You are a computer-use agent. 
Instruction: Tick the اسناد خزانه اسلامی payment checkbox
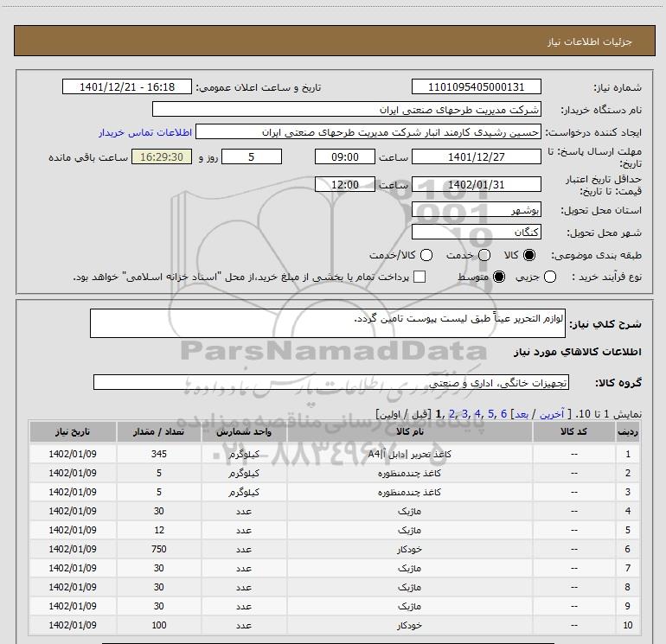419,277
